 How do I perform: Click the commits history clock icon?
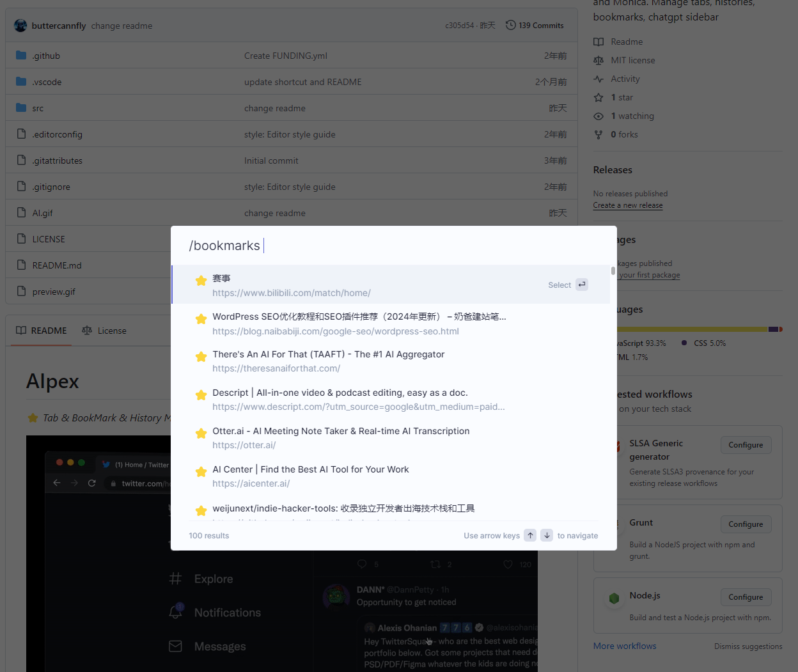click(x=510, y=26)
